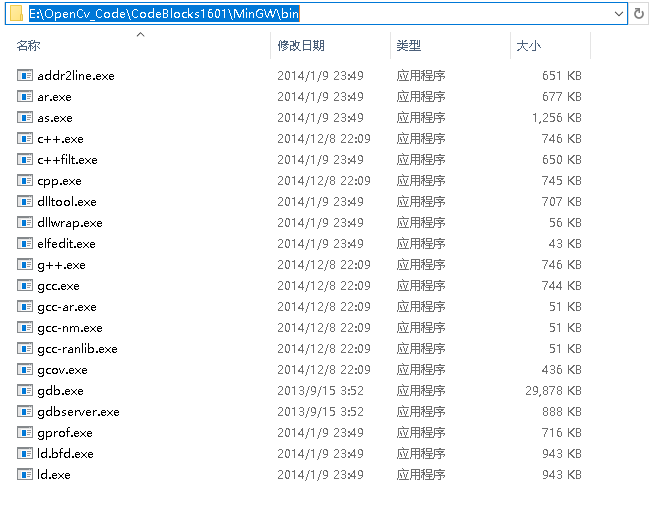Click the gprof.exe file icon
Screen dimensions: 654x506
point(25,433)
